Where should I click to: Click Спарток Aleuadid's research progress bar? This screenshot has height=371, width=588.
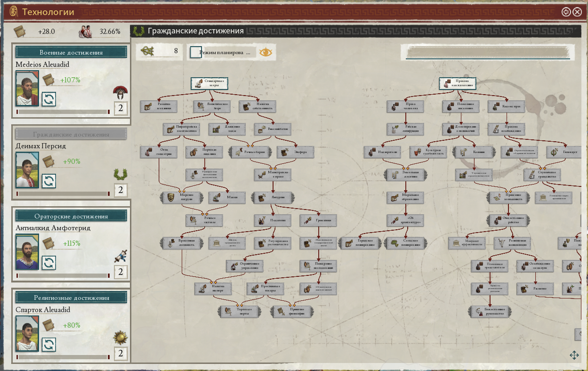[x=63, y=357]
